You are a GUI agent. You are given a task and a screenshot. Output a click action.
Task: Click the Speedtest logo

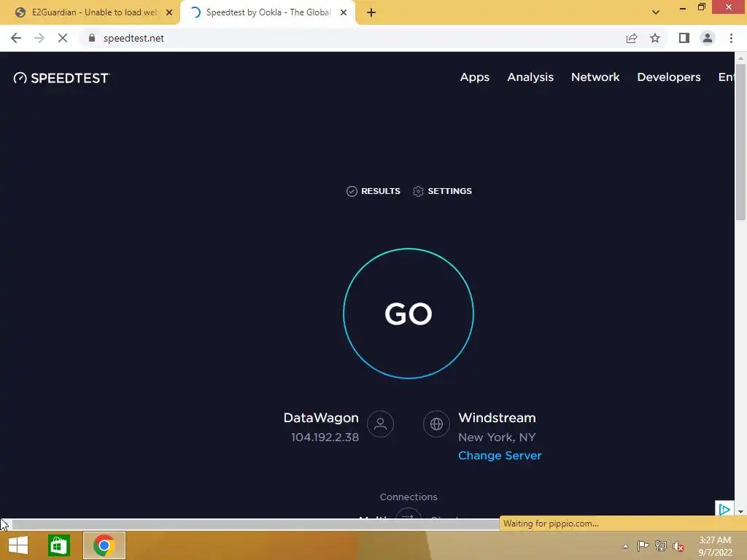[61, 77]
